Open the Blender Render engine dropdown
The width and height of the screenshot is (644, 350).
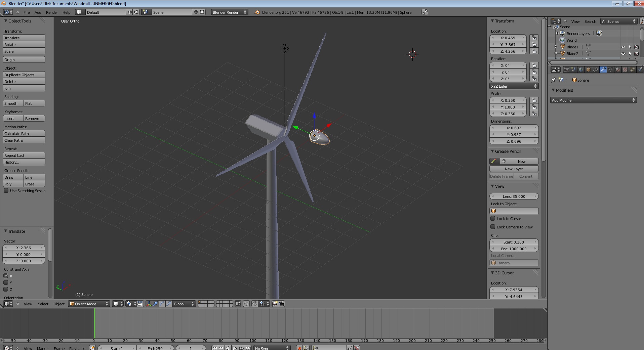(x=230, y=12)
